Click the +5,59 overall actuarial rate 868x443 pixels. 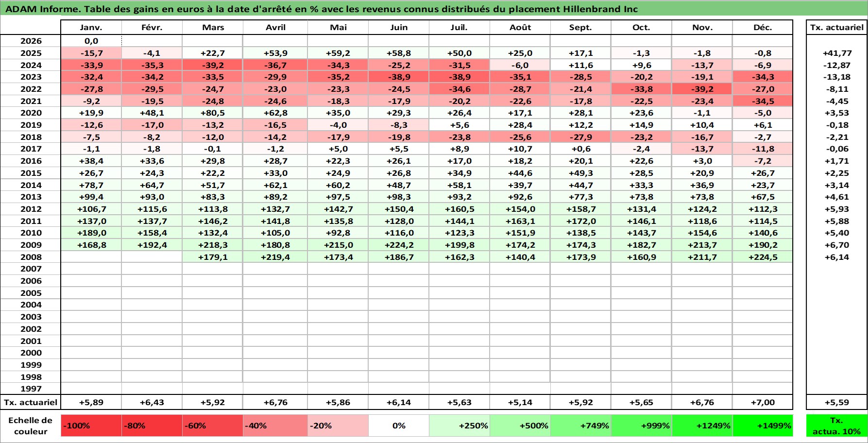(837, 402)
